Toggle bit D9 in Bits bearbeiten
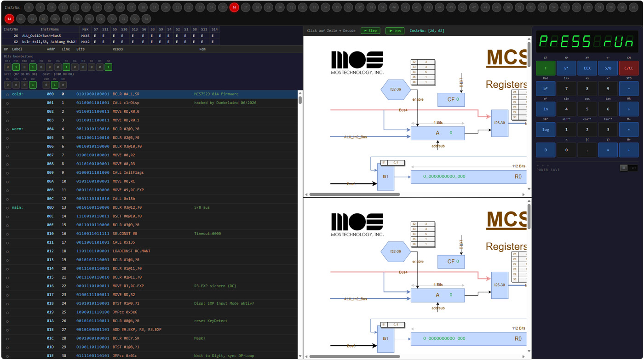The width and height of the screenshot is (644, 360). tap(33, 67)
